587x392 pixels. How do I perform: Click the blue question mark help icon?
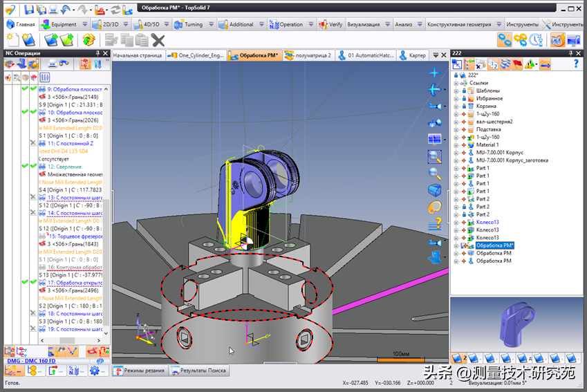click(576, 64)
